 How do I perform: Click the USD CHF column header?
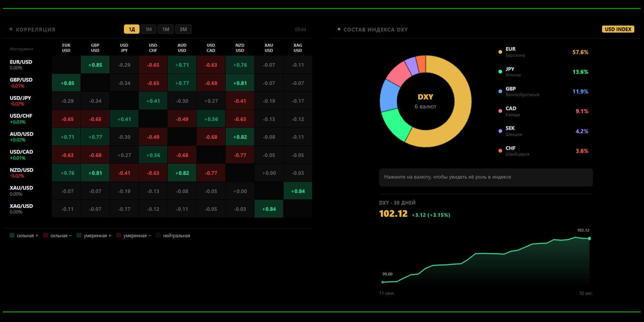tap(153, 48)
